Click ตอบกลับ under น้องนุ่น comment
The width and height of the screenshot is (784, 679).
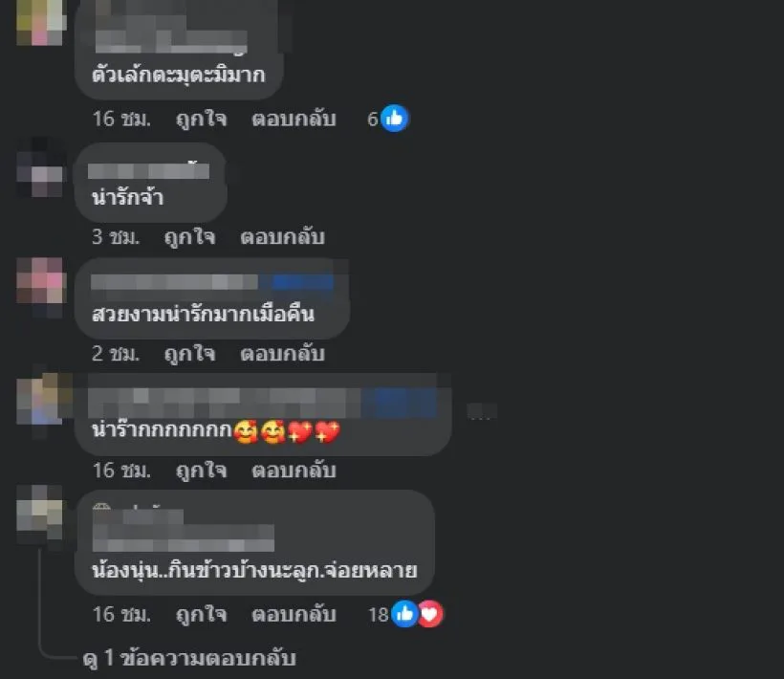[x=294, y=615]
